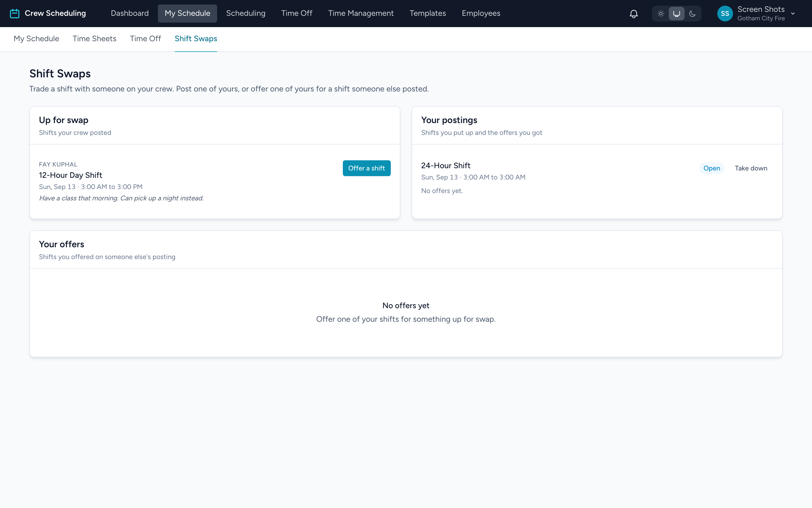Click the Gotham City Fire organization label
Viewport: 812px width, 508px height.
tap(761, 18)
